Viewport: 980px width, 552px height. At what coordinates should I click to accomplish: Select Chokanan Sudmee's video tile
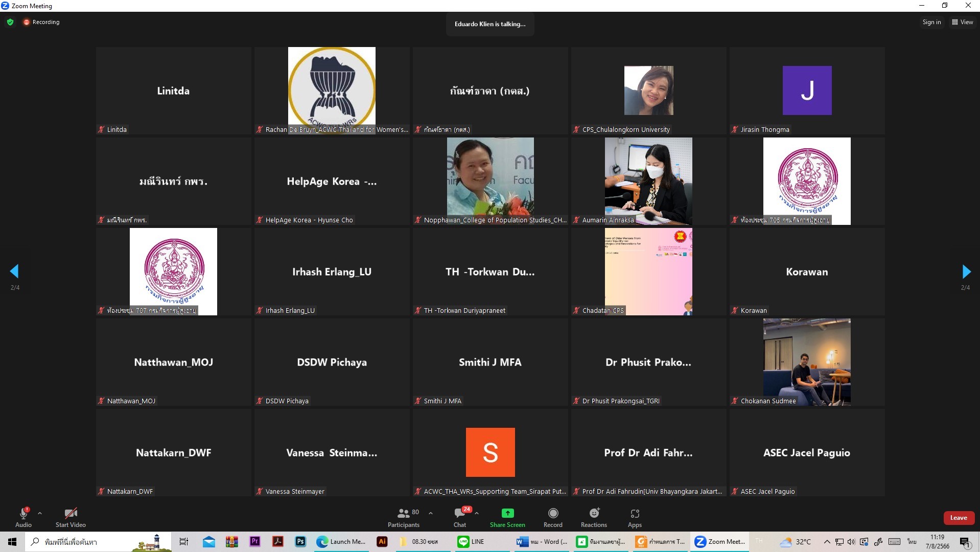click(x=807, y=362)
